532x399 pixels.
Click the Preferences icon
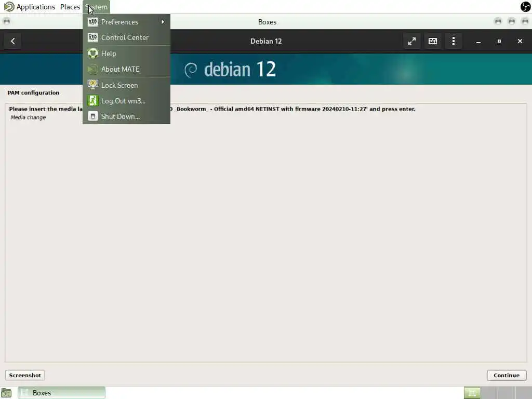pyautogui.click(x=92, y=22)
